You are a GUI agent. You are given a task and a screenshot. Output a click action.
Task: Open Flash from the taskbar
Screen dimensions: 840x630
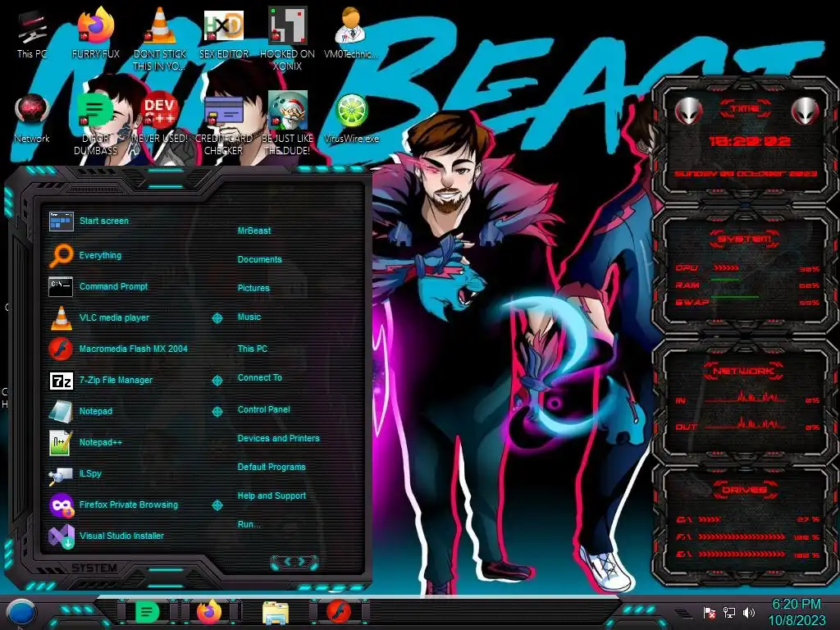(x=339, y=612)
